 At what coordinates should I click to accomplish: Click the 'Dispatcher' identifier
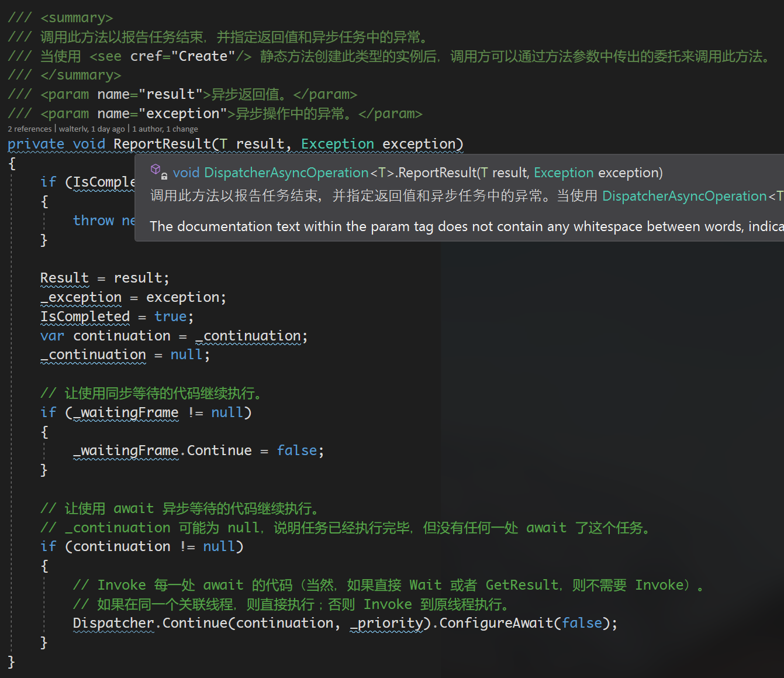click(x=113, y=623)
